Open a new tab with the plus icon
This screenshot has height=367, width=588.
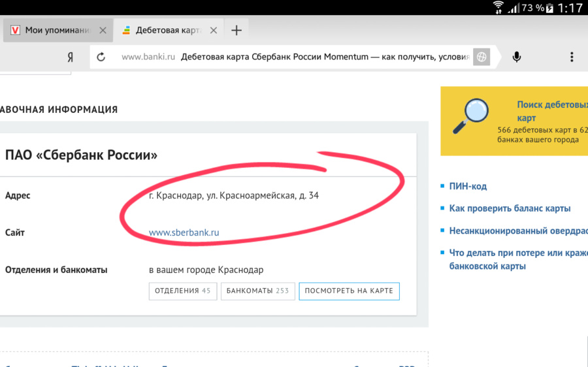(237, 30)
